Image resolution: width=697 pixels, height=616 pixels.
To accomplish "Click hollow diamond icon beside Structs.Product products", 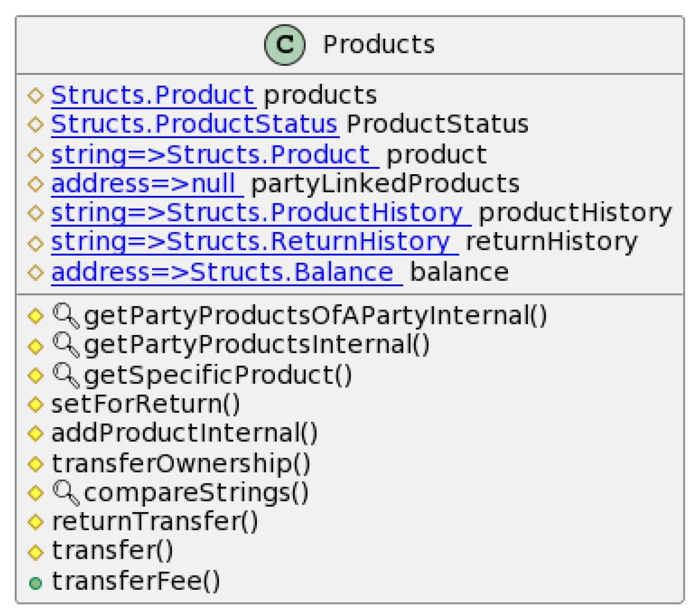I will (x=35, y=95).
